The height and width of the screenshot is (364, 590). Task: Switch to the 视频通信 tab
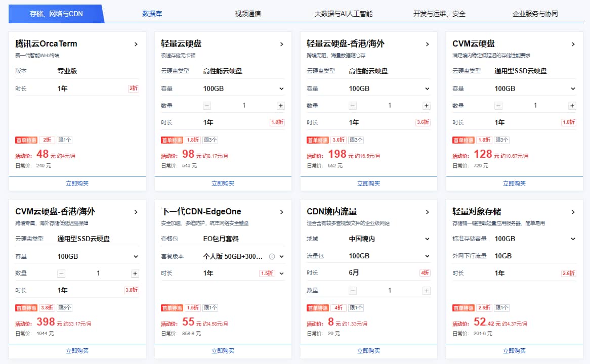pyautogui.click(x=247, y=14)
